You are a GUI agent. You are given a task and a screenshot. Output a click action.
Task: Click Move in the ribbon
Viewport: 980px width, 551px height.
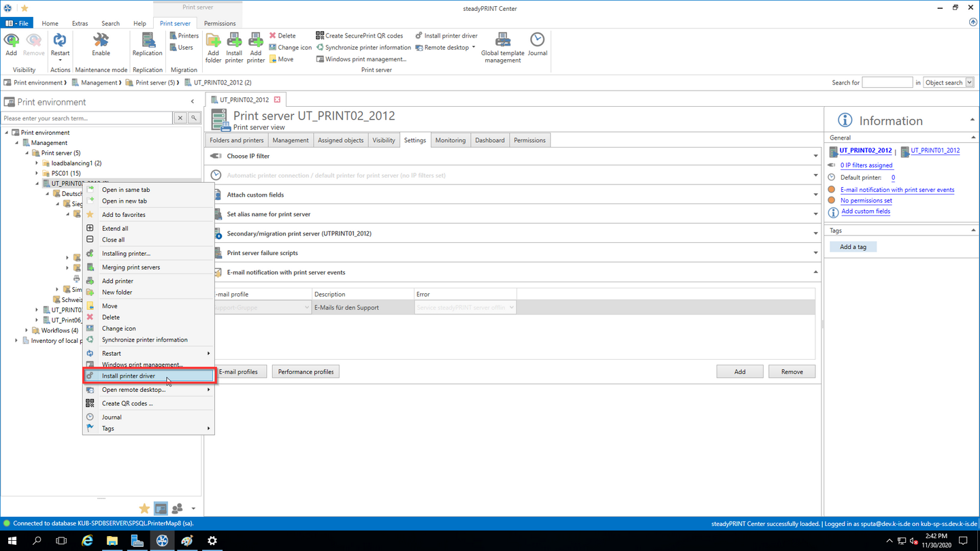tap(281, 59)
